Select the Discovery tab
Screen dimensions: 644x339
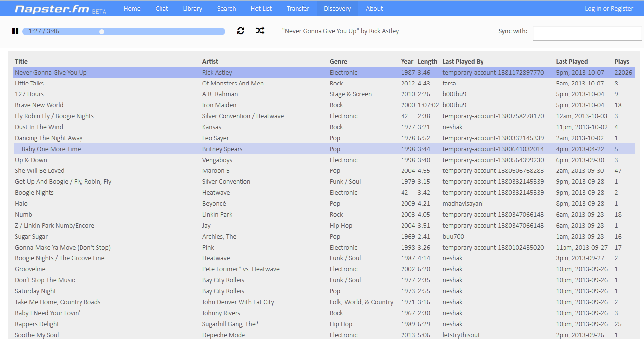[x=337, y=9]
